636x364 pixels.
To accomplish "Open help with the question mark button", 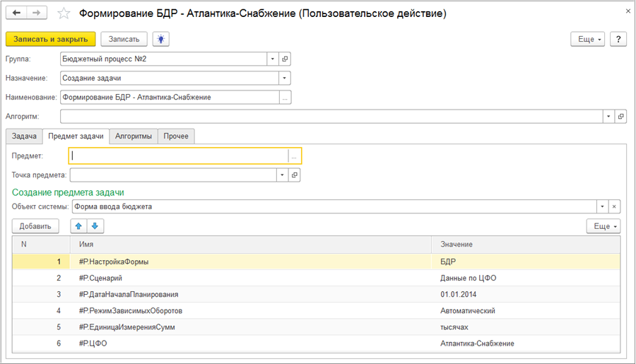I will 618,40.
